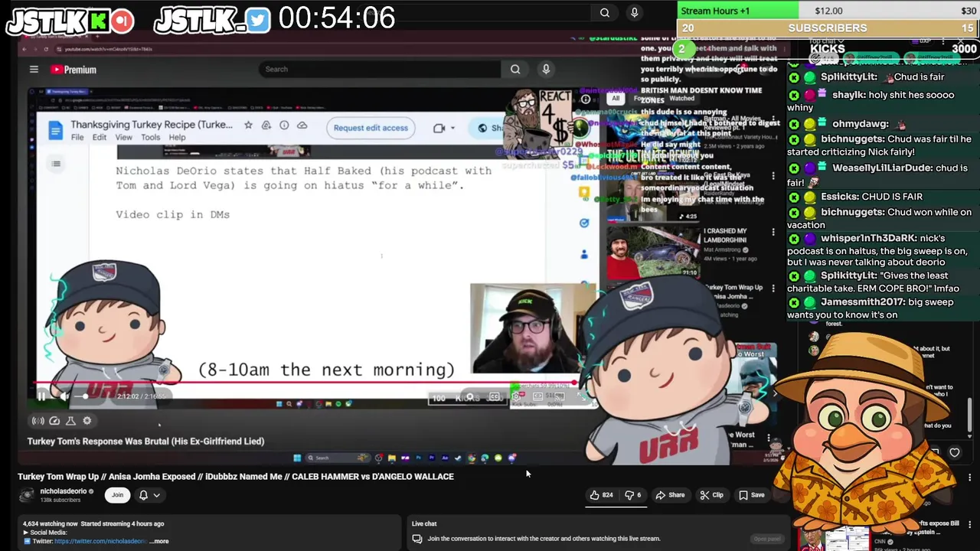Click the browser address bar URL

(109, 49)
